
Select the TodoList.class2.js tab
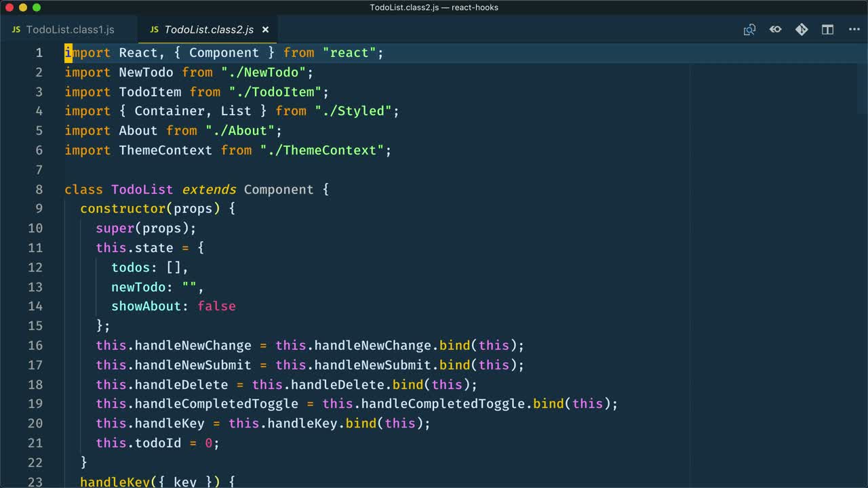click(208, 29)
